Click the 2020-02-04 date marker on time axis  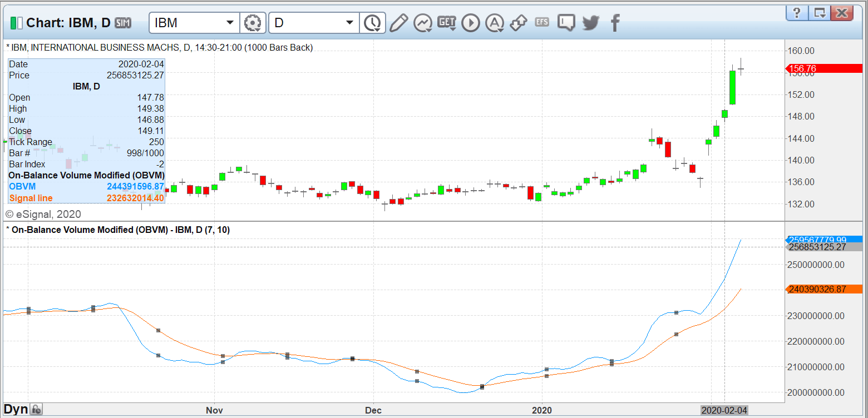pos(724,410)
